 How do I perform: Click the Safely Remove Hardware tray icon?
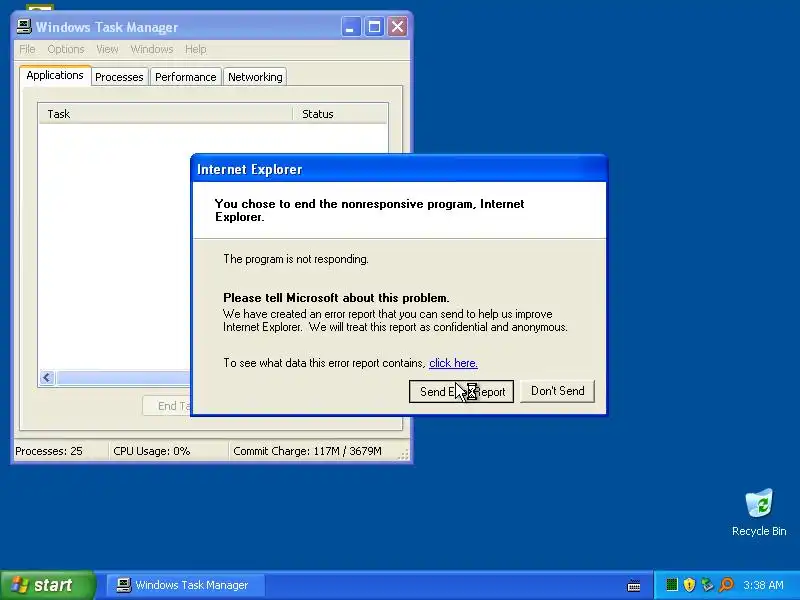[x=707, y=585]
